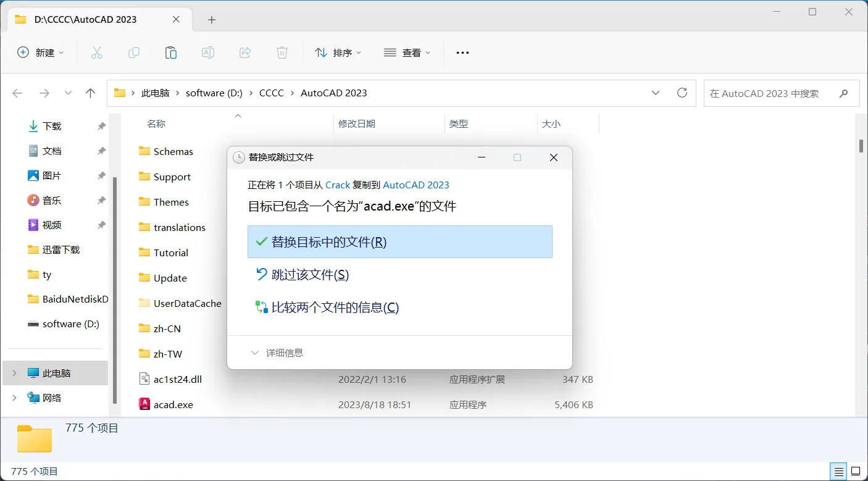Image resolution: width=868 pixels, height=481 pixels.
Task: Click the Delete icon on the toolbar
Action: (282, 52)
